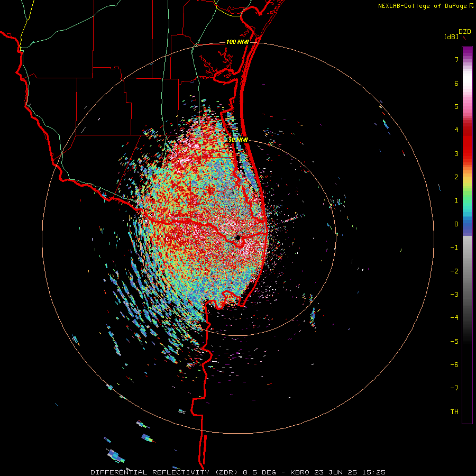Click the 100 NMI range ring label
Image resolution: width=476 pixels, height=476 pixels.
pyautogui.click(x=237, y=42)
